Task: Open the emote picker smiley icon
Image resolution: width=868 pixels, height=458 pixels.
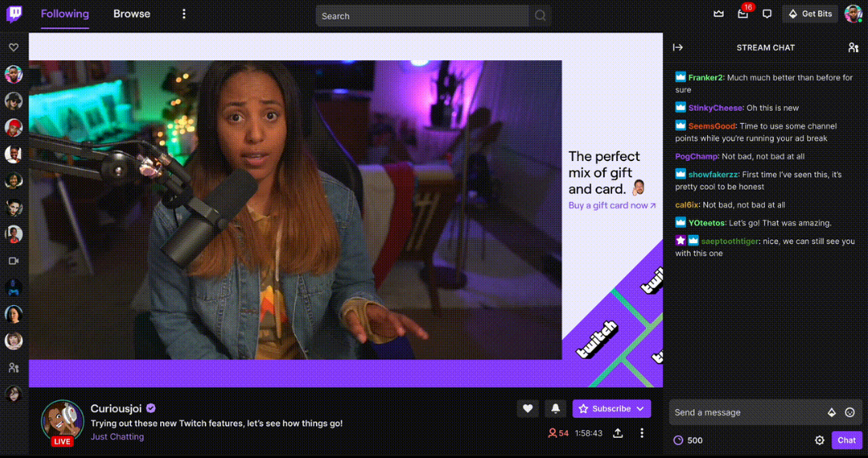Action: tap(850, 412)
